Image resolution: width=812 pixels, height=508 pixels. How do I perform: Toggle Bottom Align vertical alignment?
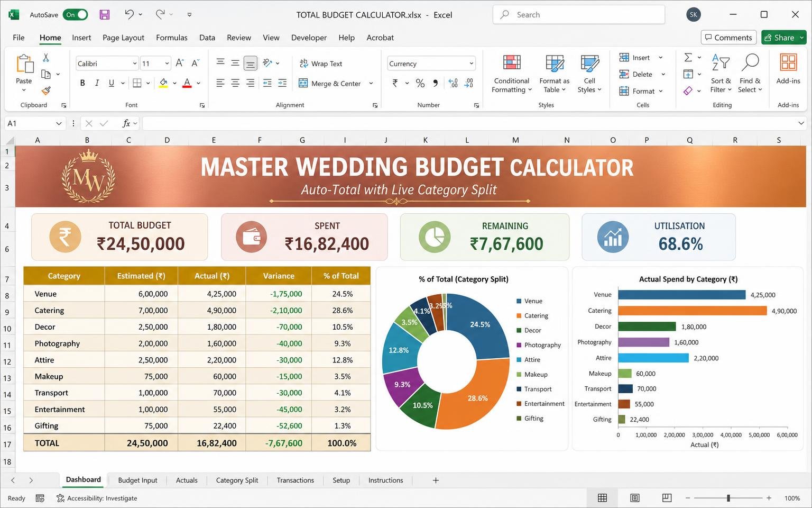251,63
